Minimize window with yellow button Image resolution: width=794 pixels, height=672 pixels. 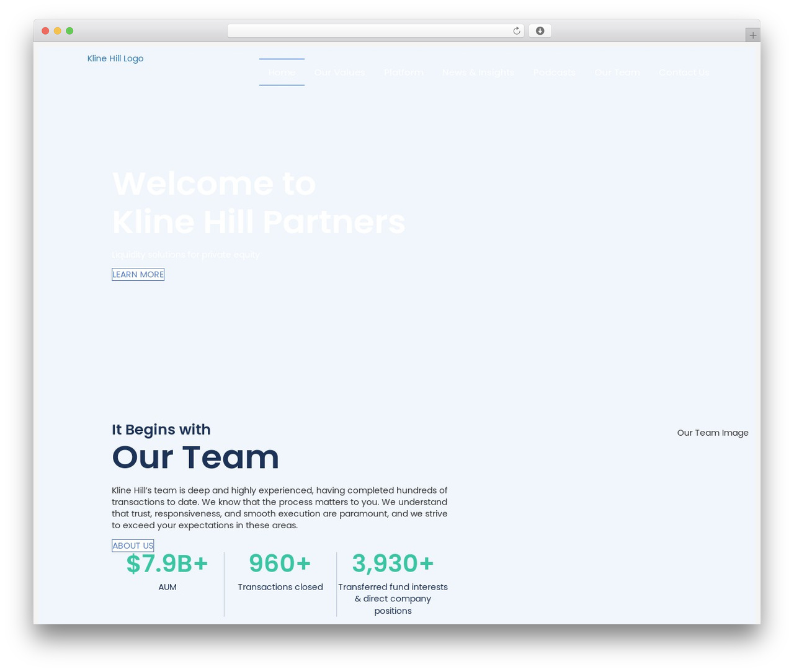click(58, 31)
